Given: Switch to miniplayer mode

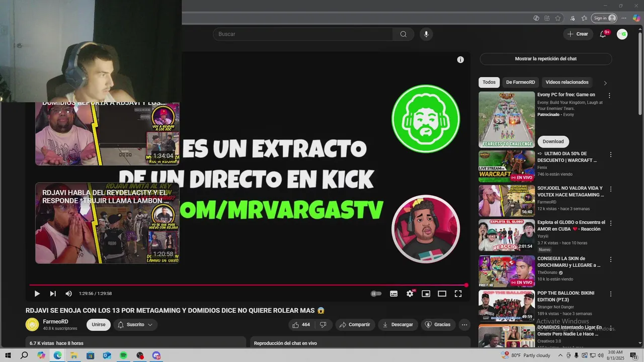Looking at the screenshot, I should pos(426,294).
